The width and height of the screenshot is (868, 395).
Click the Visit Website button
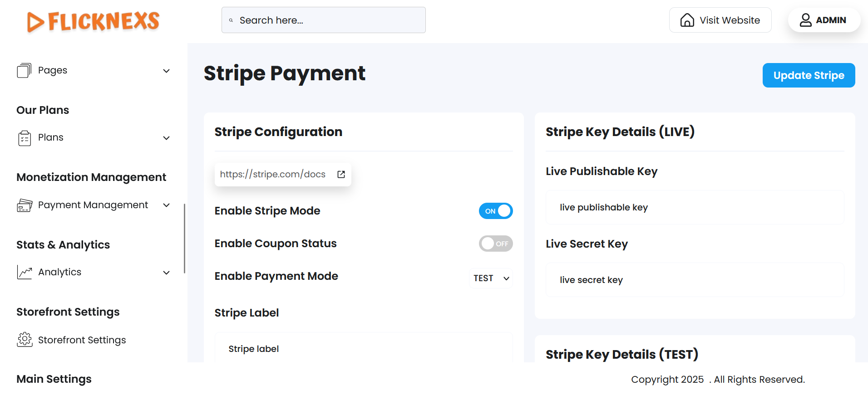point(720,20)
